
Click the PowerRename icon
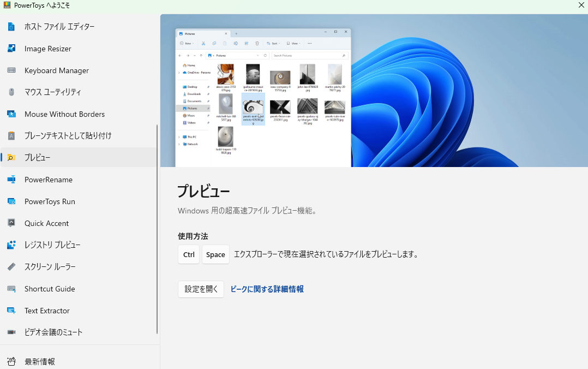tap(11, 180)
